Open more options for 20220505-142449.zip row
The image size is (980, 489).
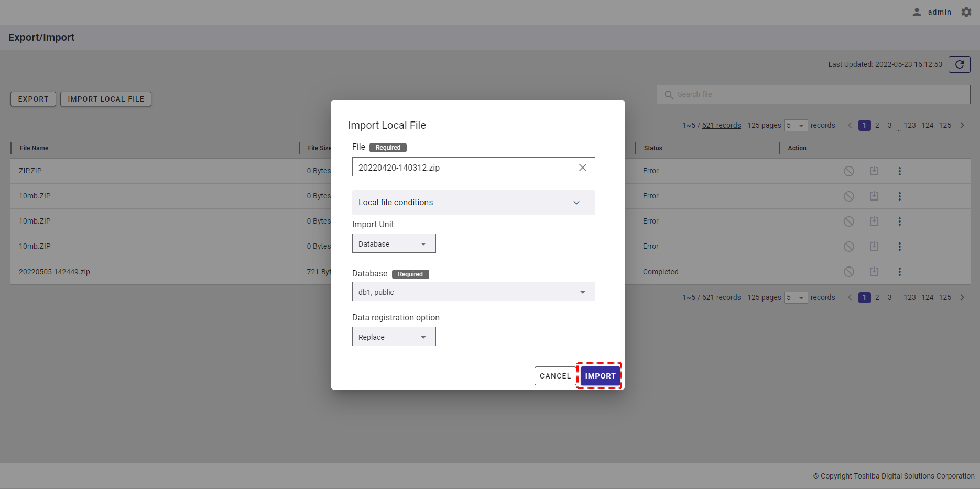899,272
